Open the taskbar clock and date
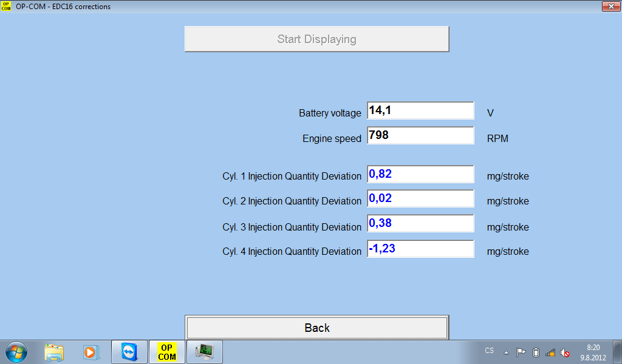 click(593, 352)
